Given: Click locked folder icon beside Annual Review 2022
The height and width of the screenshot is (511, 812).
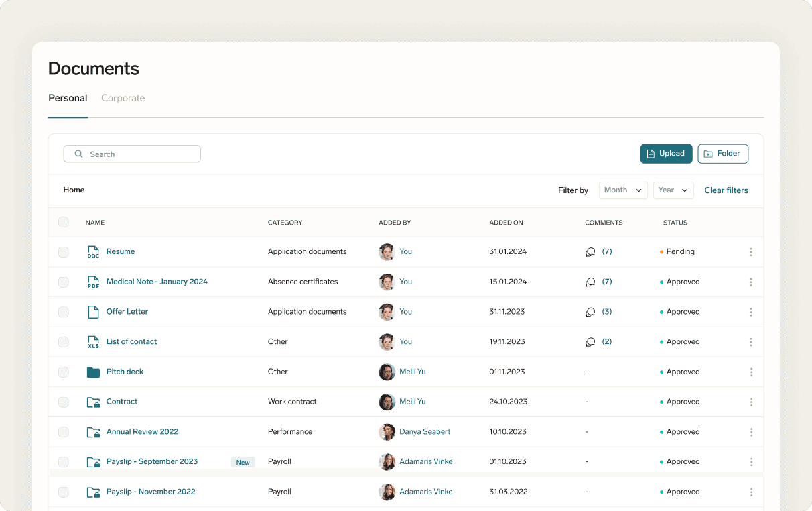Looking at the screenshot, I should click(x=93, y=432).
